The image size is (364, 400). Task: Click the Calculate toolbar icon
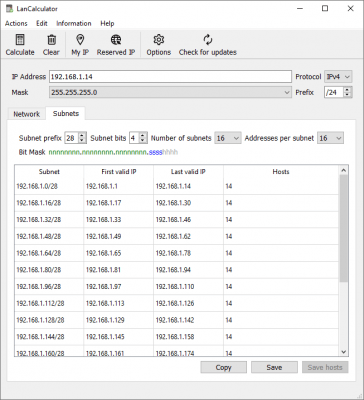coord(20,40)
